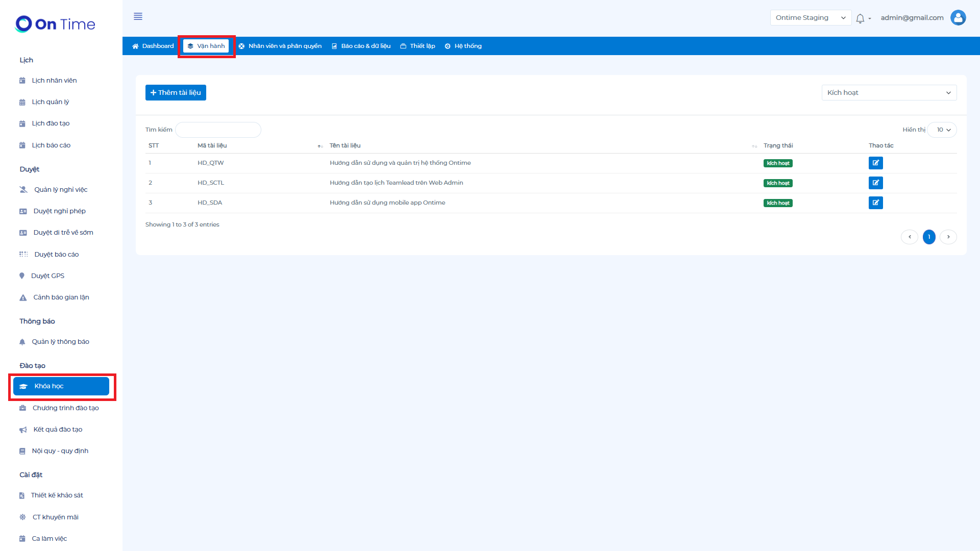The image size is (980, 551).
Task: Open the Hiển thị page size dropdown
Action: click(x=943, y=130)
